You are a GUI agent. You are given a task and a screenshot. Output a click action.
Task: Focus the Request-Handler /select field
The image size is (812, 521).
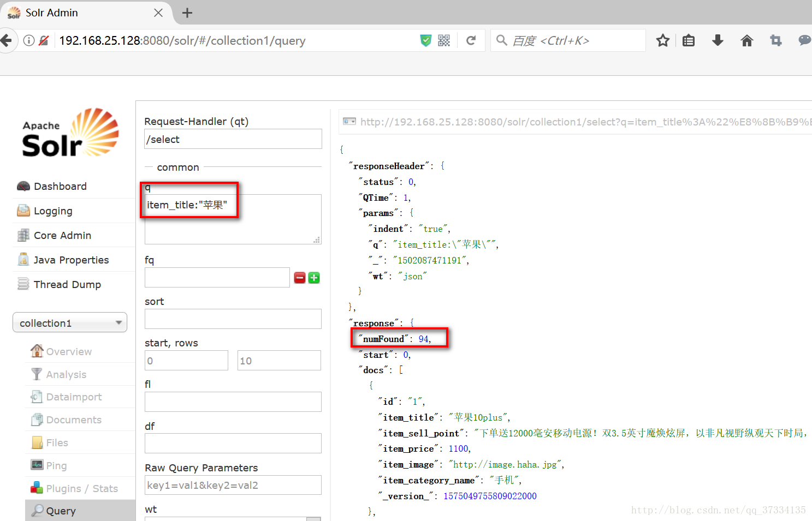233,139
